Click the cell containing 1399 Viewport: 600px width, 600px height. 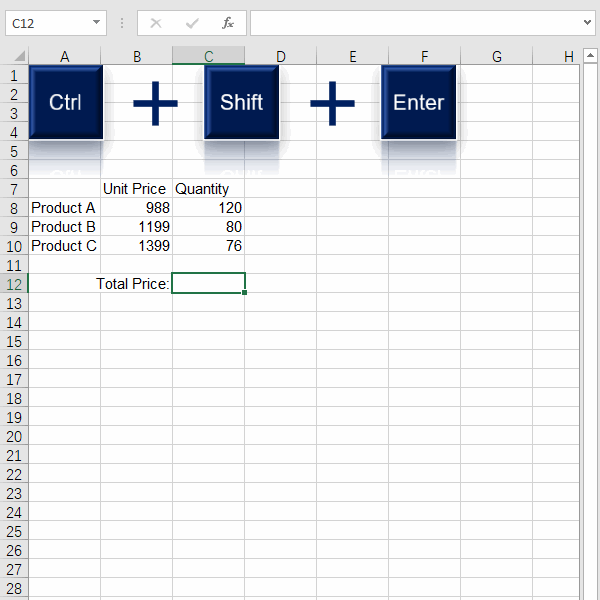click(137, 246)
